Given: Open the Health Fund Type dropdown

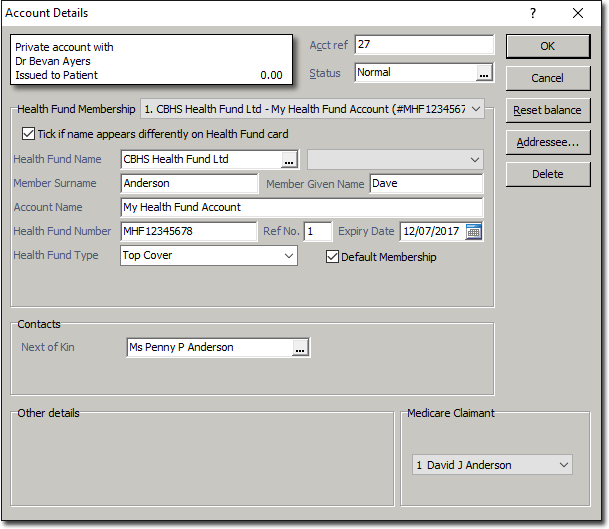Looking at the screenshot, I should pos(288,256).
